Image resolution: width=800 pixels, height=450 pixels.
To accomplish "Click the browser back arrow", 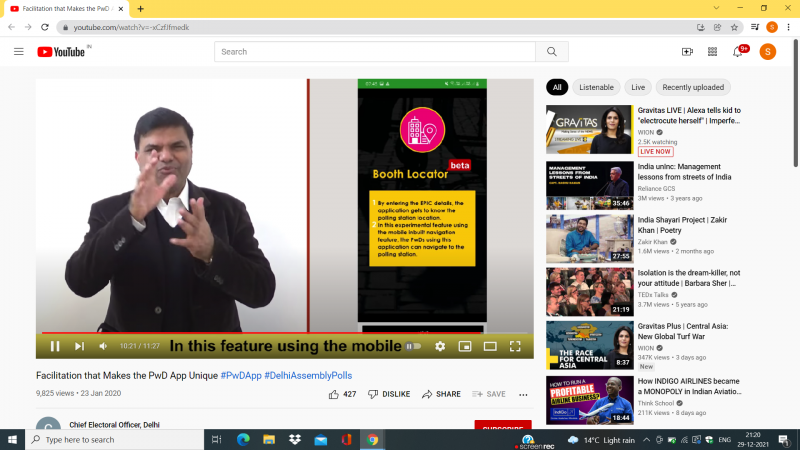I will [11, 27].
